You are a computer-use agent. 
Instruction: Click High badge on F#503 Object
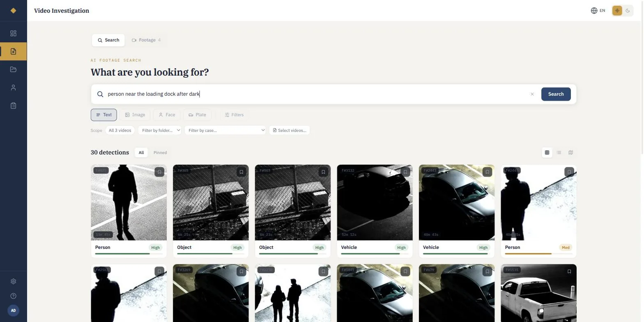319,248
